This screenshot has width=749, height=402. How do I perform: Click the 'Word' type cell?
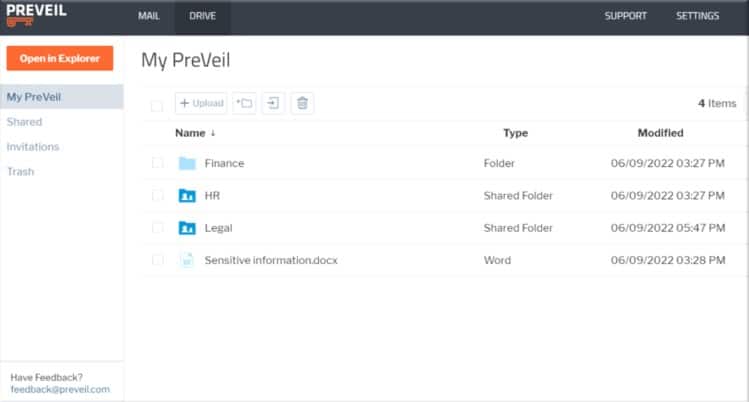(497, 260)
